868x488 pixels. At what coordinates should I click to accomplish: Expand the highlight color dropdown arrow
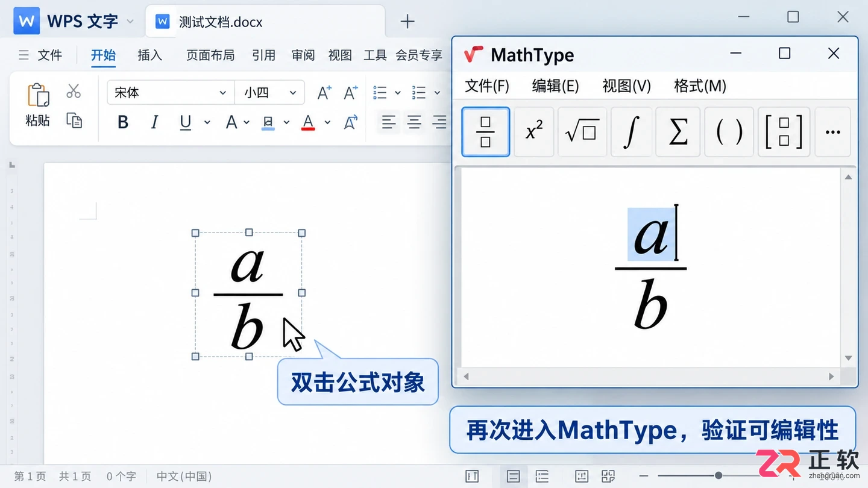click(286, 122)
